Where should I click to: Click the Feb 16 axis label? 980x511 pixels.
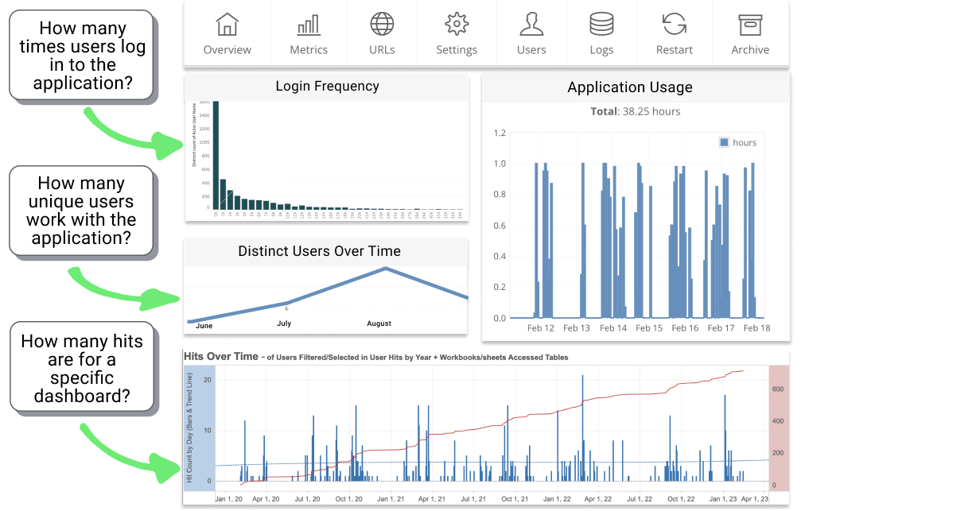685,327
